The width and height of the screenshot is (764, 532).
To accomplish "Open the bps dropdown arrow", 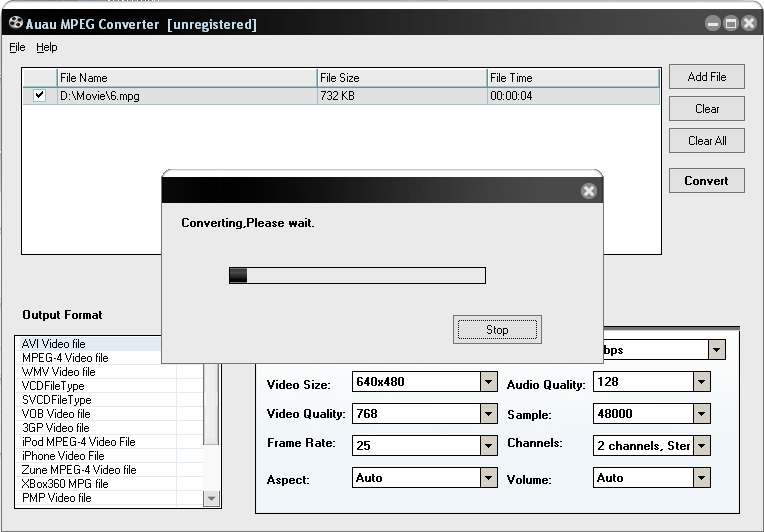I will click(717, 350).
